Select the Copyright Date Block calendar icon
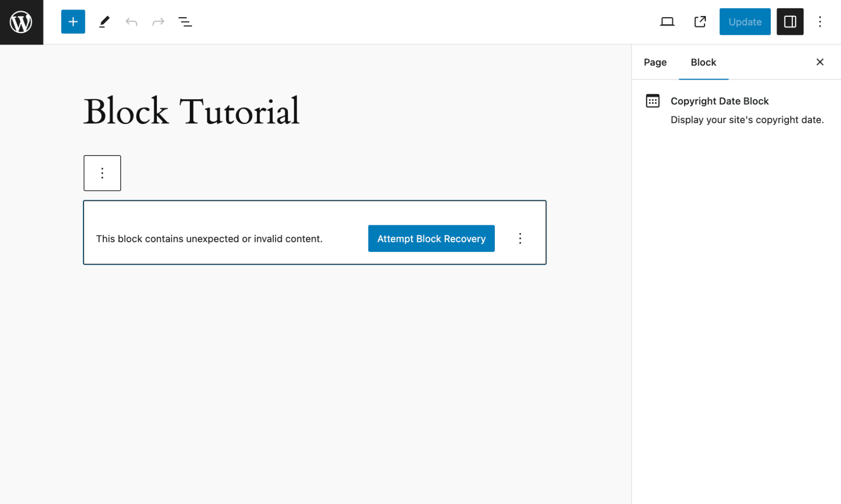 pyautogui.click(x=652, y=101)
